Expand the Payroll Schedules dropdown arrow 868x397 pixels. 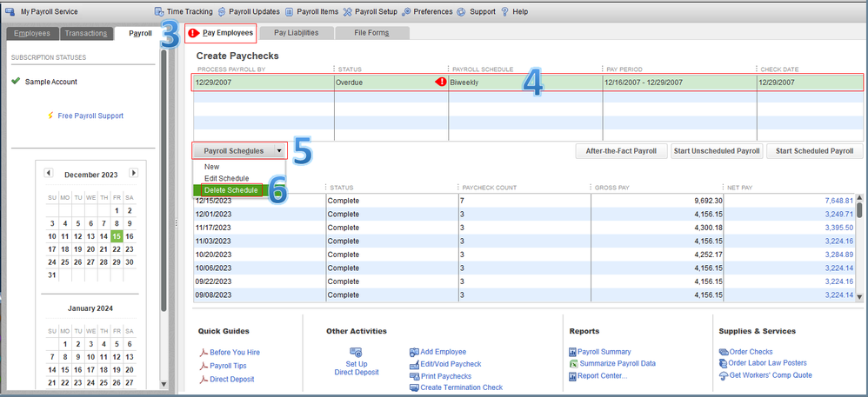pyautogui.click(x=280, y=150)
